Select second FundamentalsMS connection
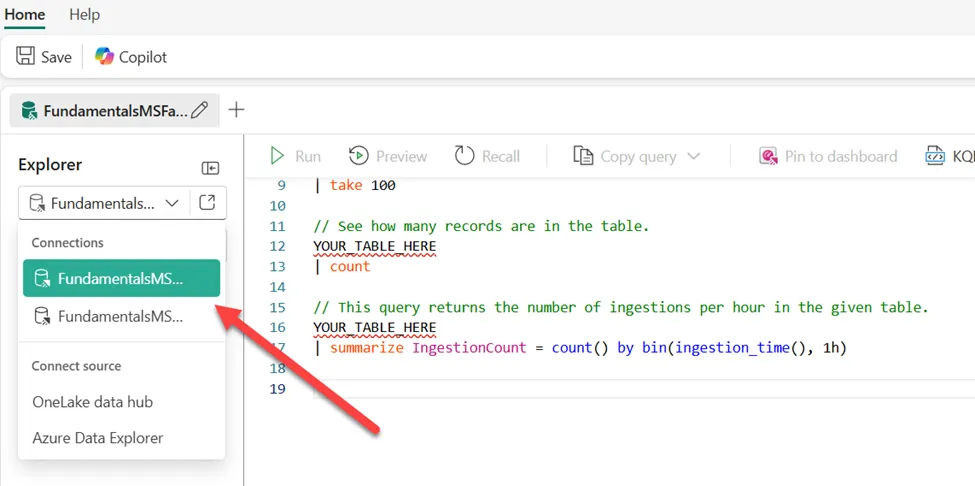Screen dimensions: 975x486 (x=121, y=316)
